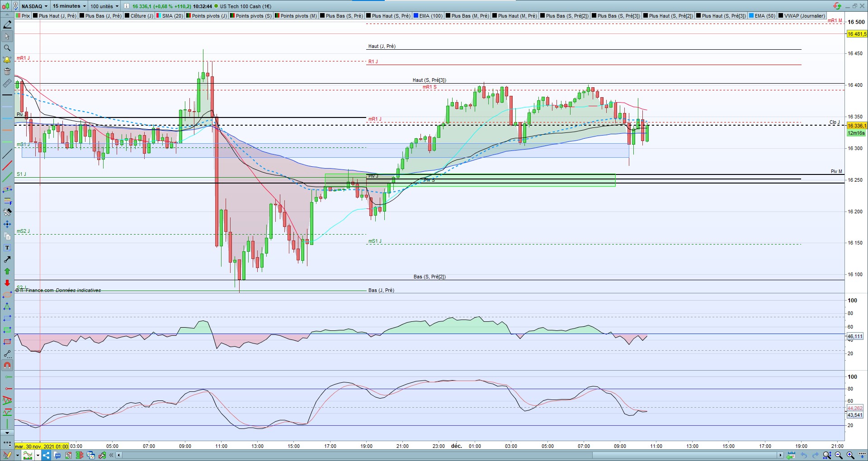Viewport: 868px width, 461px height.
Task: Activate the magnifying glass zoom tool
Action: pyautogui.click(x=7, y=48)
